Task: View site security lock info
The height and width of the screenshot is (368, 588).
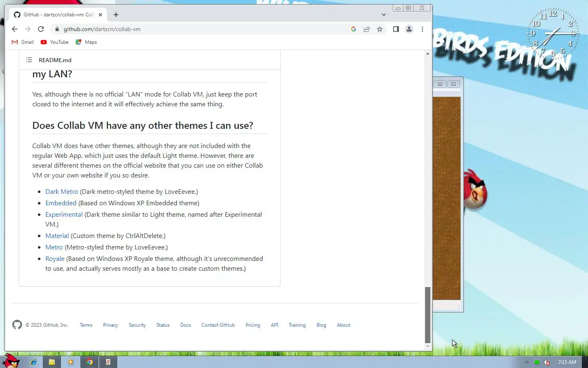Action: 57,29
